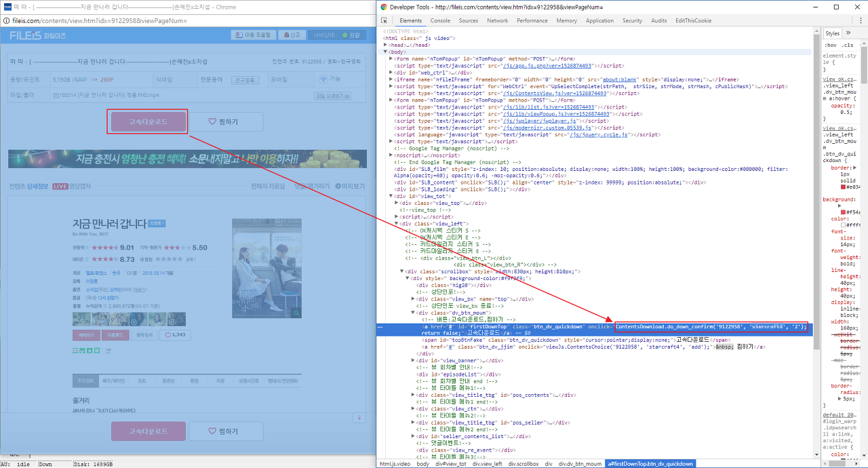Click the Chrome address bar URL
Viewport: 868px width, 468px height.
tap(100, 20)
